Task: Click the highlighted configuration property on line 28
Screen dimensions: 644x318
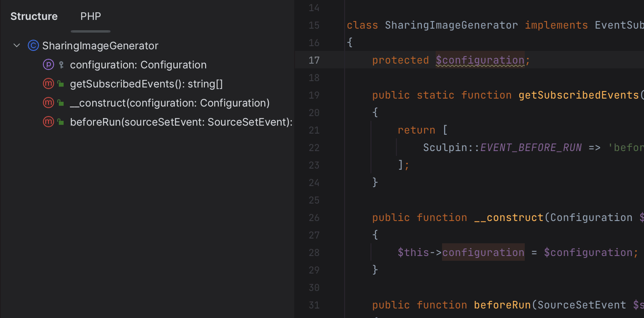Action: click(x=483, y=252)
